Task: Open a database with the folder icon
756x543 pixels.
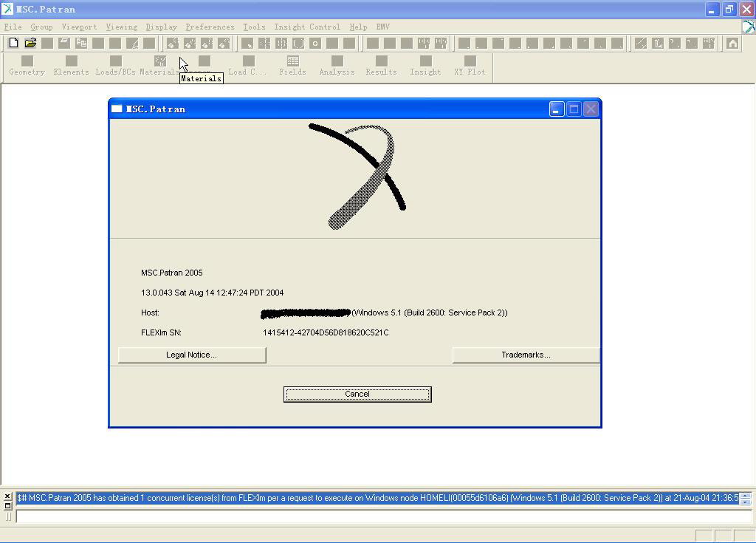Action: (30, 43)
